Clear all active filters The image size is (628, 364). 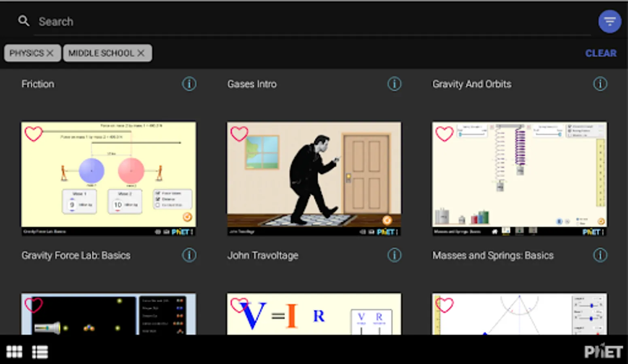point(600,53)
